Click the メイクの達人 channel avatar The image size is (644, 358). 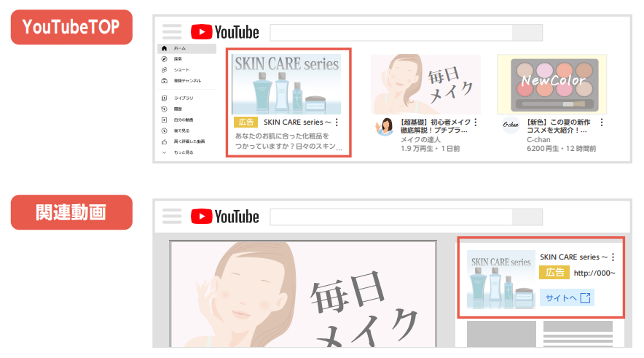click(x=384, y=128)
